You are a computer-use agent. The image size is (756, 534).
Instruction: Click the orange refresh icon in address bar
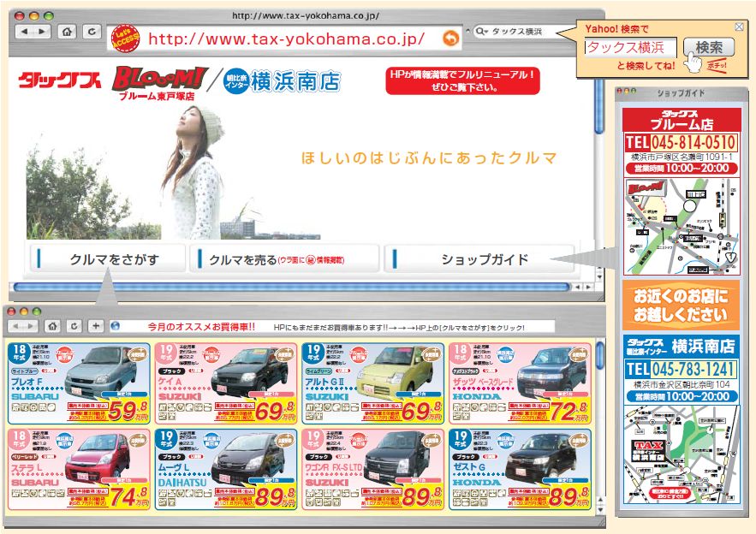click(450, 39)
